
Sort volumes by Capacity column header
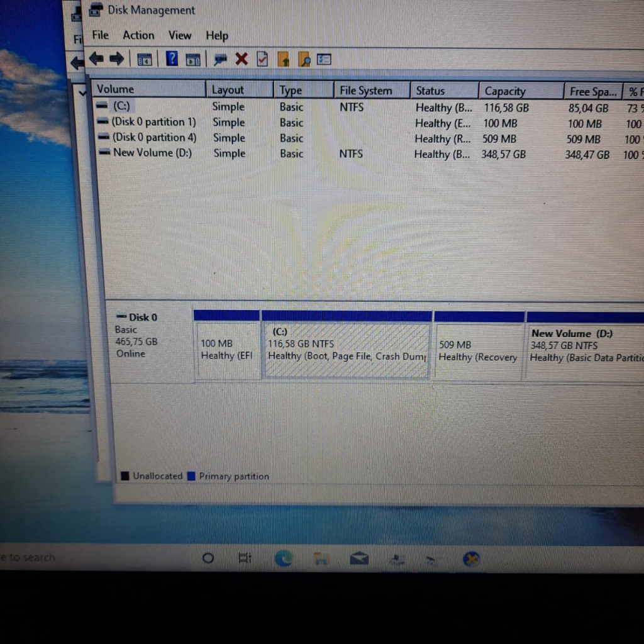(505, 91)
